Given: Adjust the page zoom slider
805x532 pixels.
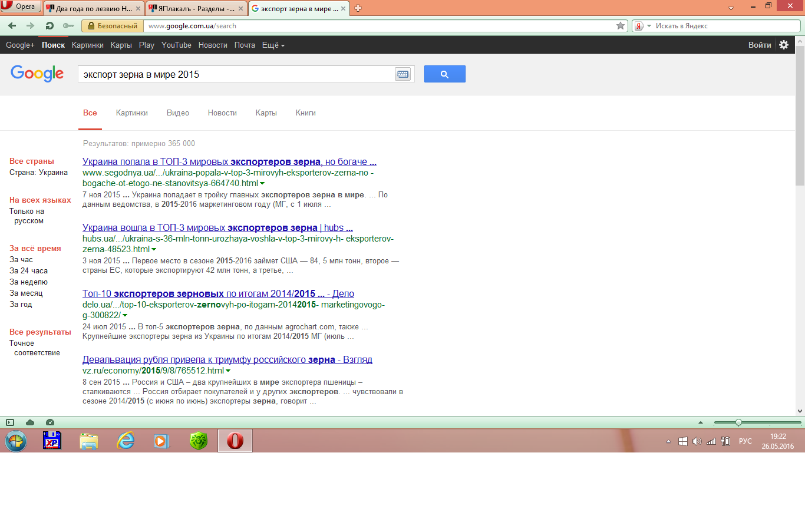Looking at the screenshot, I should click(x=738, y=422).
